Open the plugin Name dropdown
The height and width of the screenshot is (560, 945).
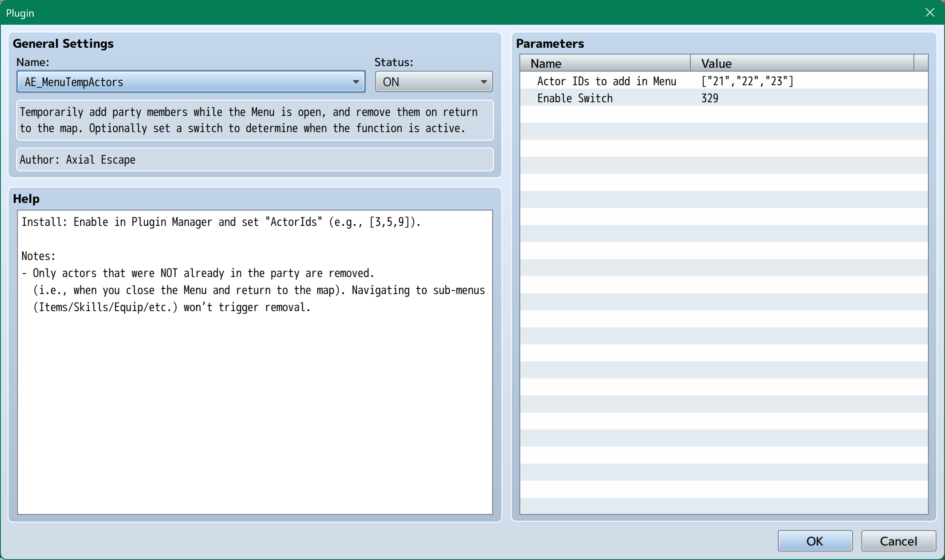pyautogui.click(x=191, y=81)
